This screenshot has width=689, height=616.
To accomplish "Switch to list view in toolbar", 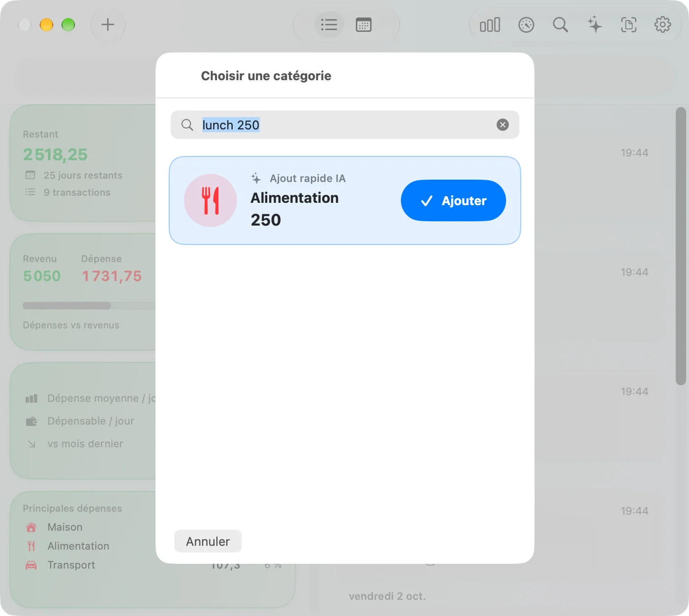I will [x=329, y=25].
